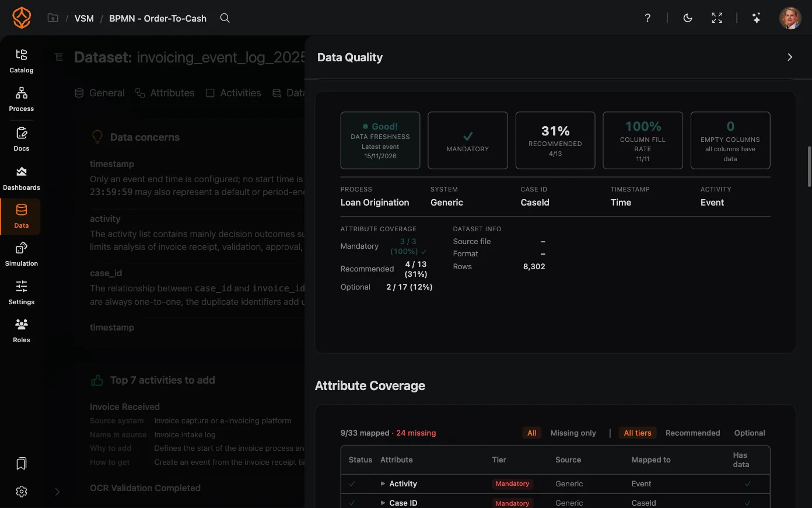Click the VSM breadcrumb link

tap(84, 18)
